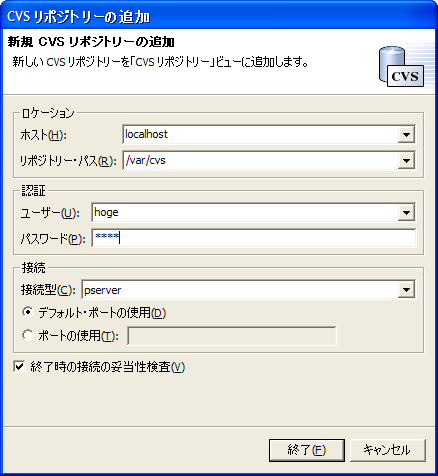Click the パスワード(P) label
The height and width of the screenshot is (476, 438).
[53, 239]
